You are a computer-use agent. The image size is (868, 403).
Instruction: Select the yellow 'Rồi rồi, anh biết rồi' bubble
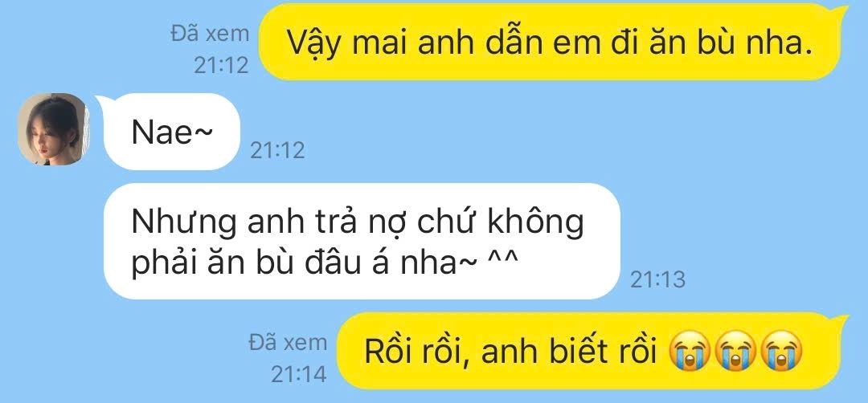592,351
